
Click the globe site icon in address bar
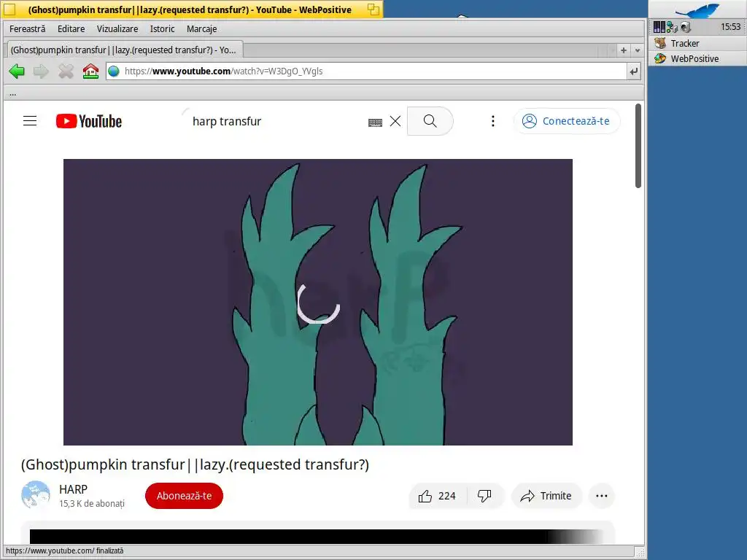tap(113, 71)
